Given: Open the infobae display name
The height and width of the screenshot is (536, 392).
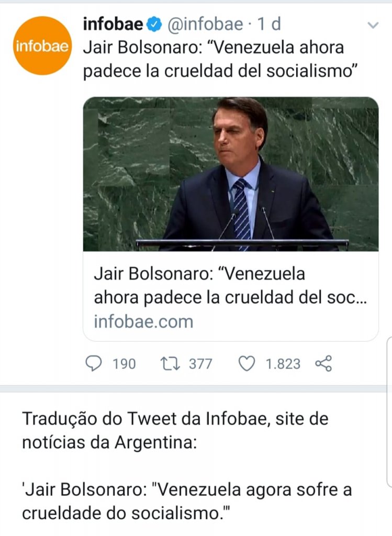Looking at the screenshot, I should [113, 24].
